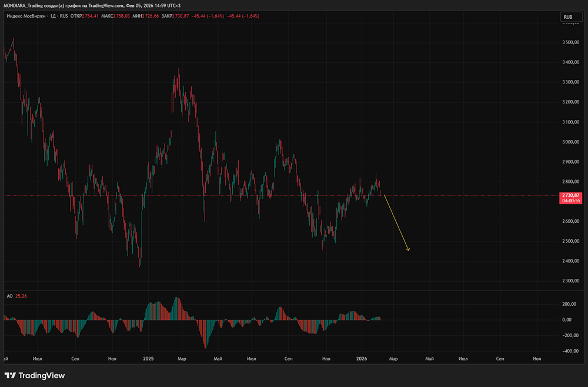Click the 2 400,00 price axis label

coord(571,261)
